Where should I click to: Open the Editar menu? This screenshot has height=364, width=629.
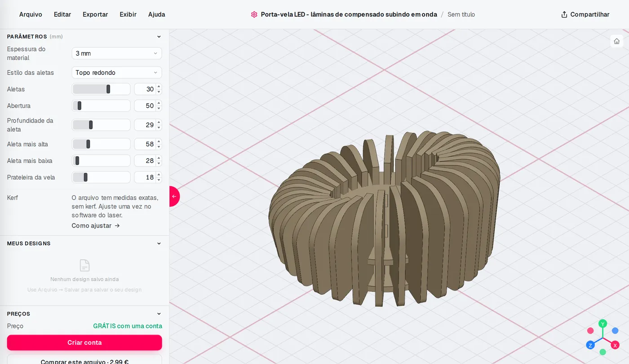[x=62, y=14]
